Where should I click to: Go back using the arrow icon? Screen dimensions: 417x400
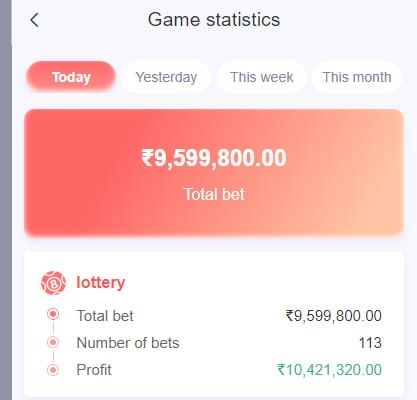[34, 20]
